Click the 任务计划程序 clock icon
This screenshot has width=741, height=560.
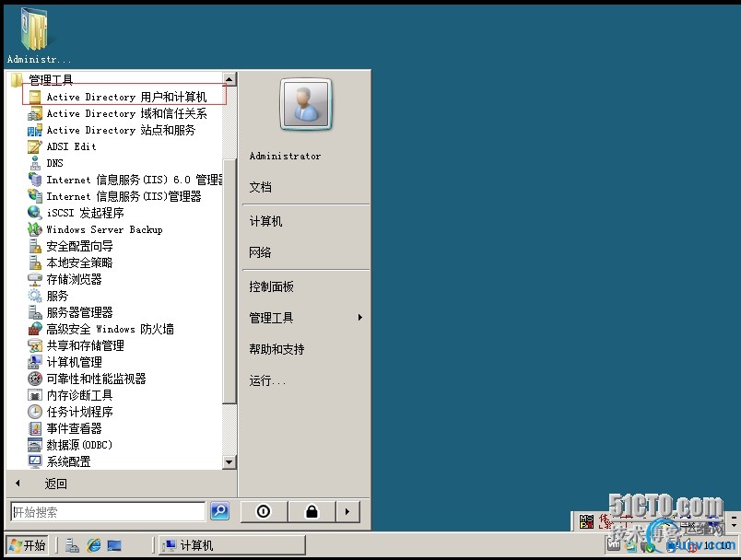tap(35, 412)
